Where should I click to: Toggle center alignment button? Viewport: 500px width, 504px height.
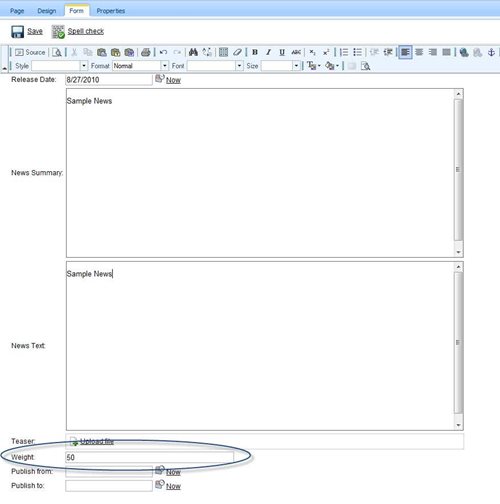[419, 52]
